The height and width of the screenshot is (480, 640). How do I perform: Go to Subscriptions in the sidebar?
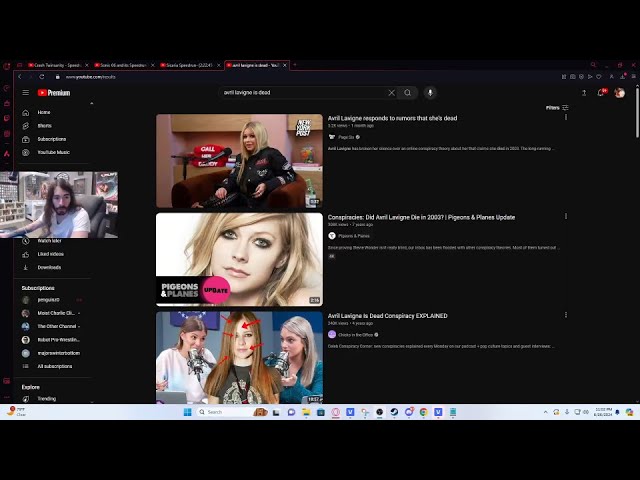(51, 139)
